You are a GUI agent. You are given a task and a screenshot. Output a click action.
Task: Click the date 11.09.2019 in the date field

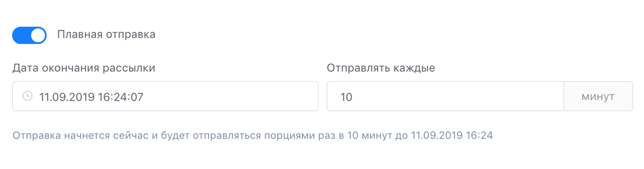click(x=67, y=97)
